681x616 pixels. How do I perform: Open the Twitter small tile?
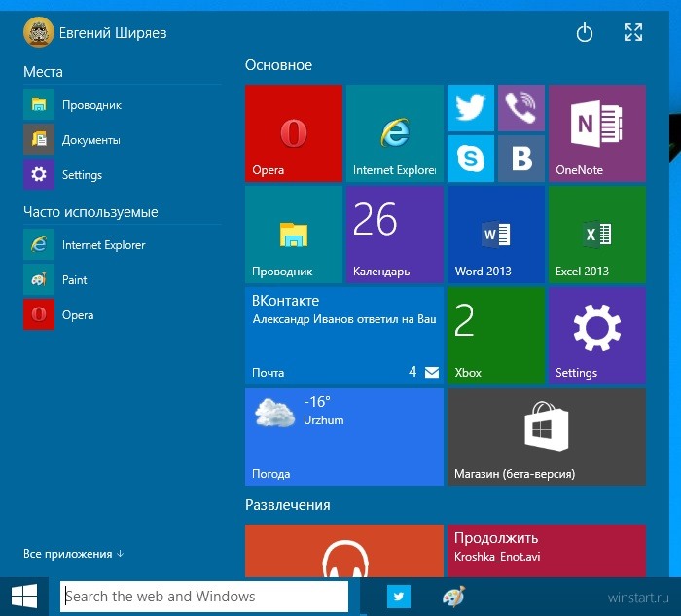click(471, 108)
